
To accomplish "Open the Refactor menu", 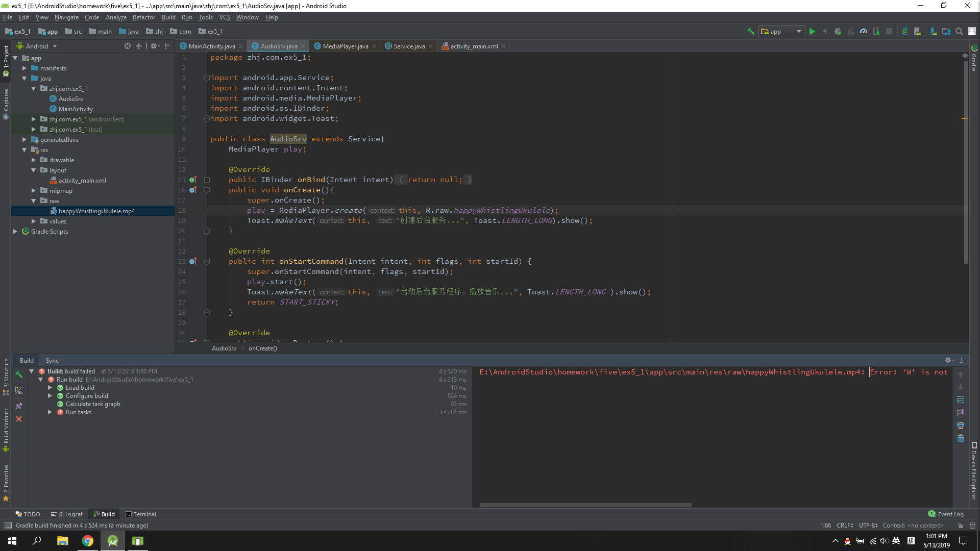I will tap(144, 17).
